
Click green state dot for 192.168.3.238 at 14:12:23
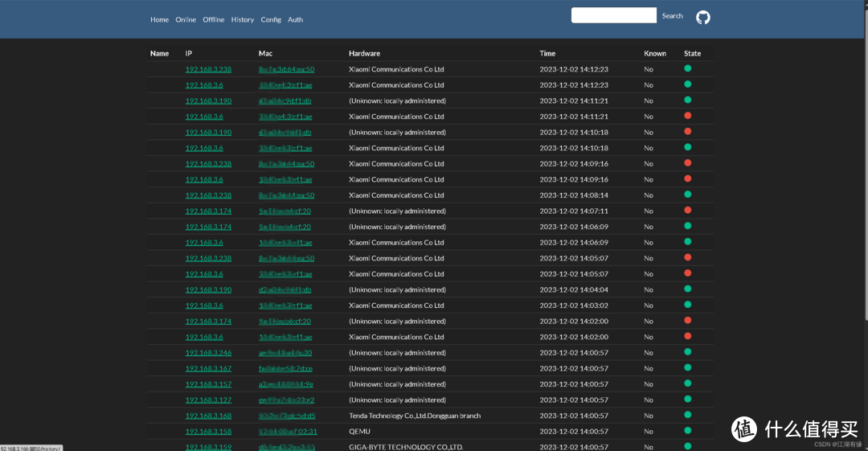coord(687,68)
